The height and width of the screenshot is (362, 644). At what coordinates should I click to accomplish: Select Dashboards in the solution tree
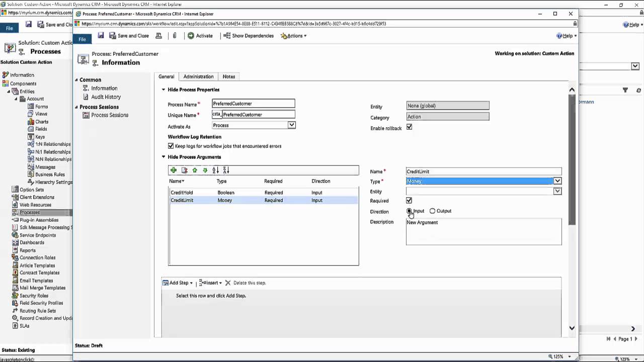[x=32, y=242]
